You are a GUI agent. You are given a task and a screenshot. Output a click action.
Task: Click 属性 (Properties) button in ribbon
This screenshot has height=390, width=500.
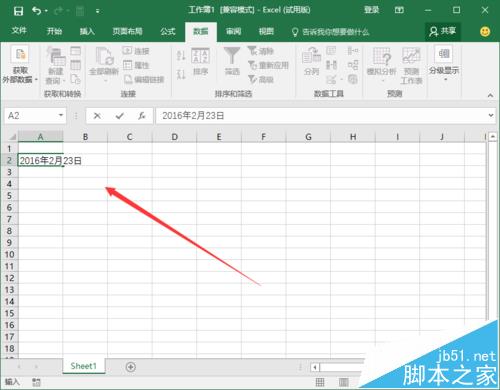coord(136,65)
